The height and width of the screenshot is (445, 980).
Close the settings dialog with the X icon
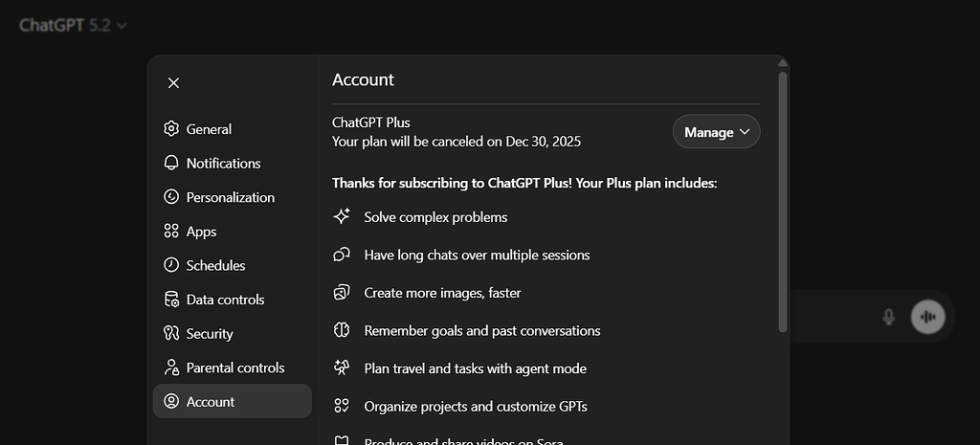(x=174, y=83)
